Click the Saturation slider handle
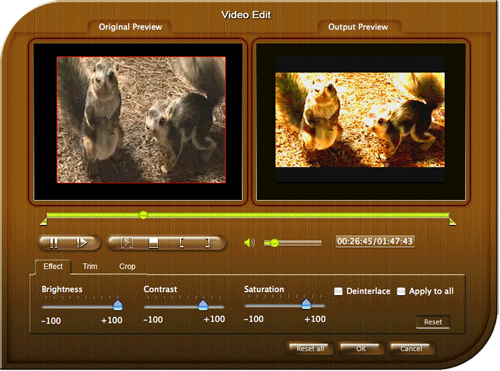 pos(306,304)
